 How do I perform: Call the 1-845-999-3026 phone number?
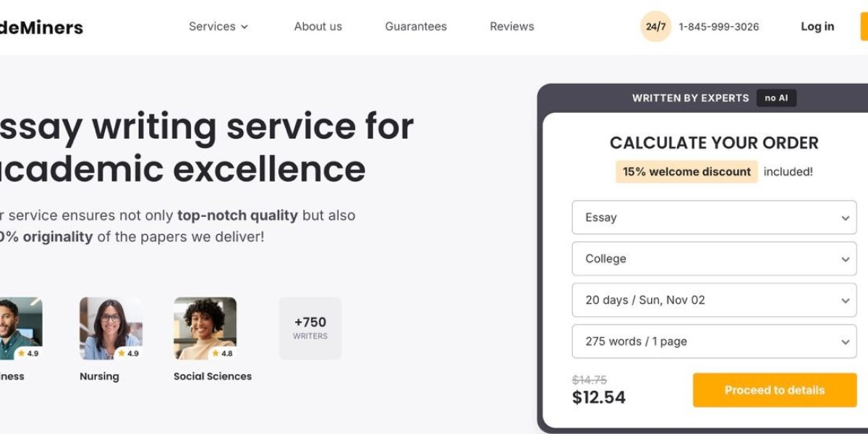click(718, 27)
